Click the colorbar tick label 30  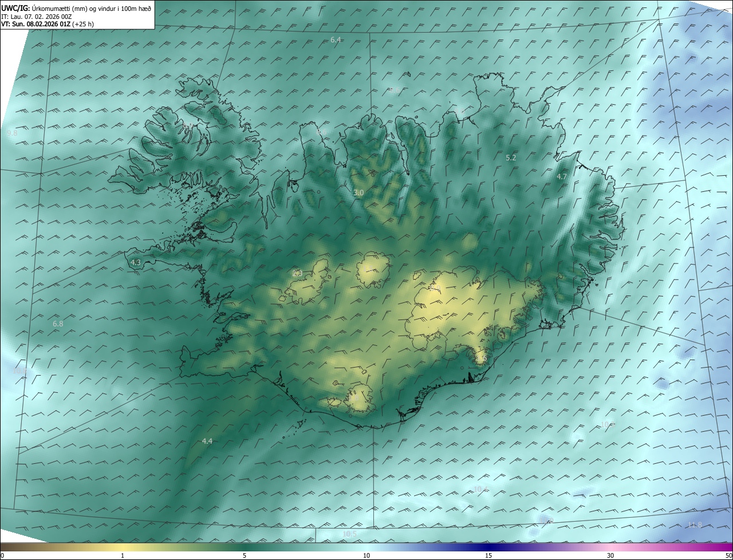(610, 556)
